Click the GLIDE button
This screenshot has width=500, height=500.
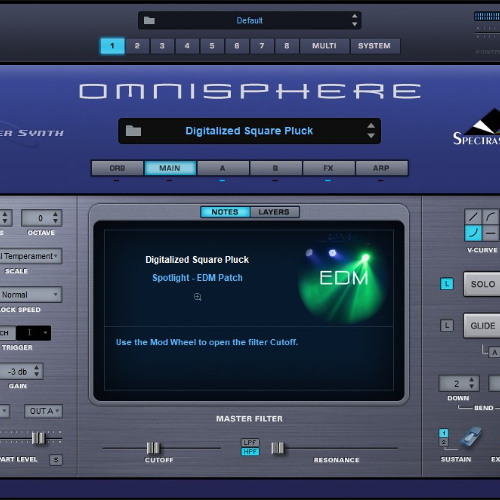pos(482,326)
